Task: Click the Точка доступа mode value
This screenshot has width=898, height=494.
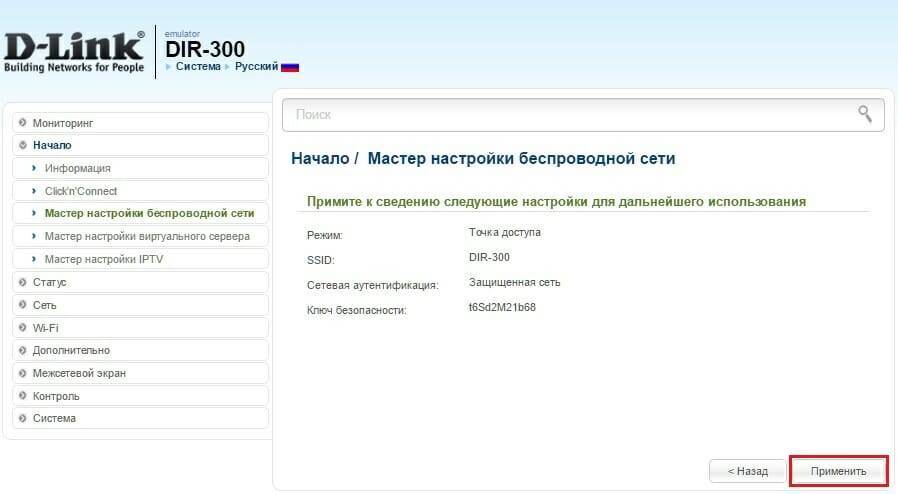Action: (x=505, y=232)
